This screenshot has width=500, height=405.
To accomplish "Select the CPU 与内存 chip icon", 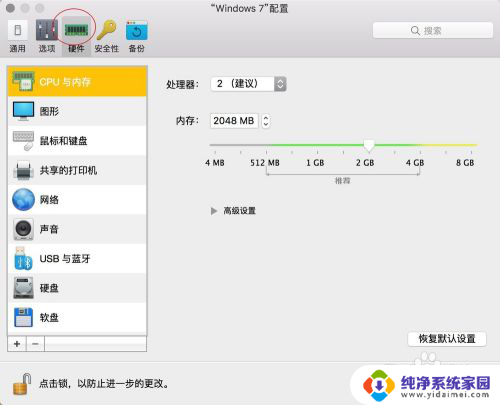I will pyautogui.click(x=23, y=81).
